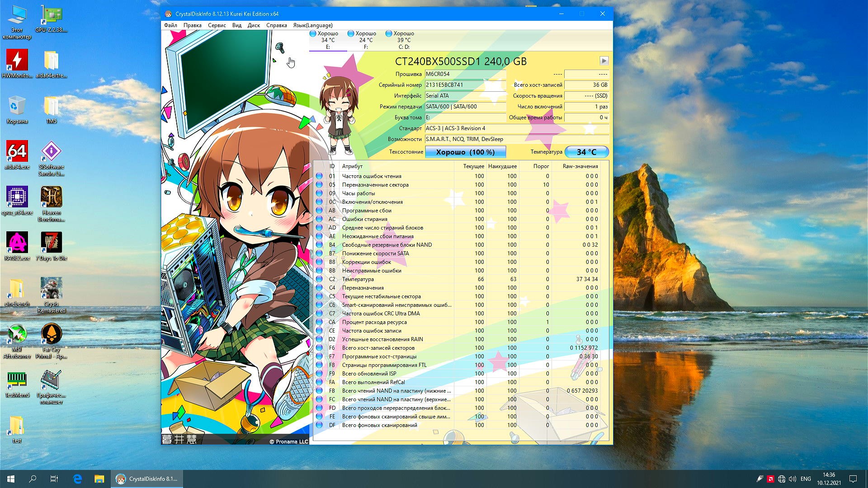Sort by the Raw-значения column header

[x=580, y=166]
